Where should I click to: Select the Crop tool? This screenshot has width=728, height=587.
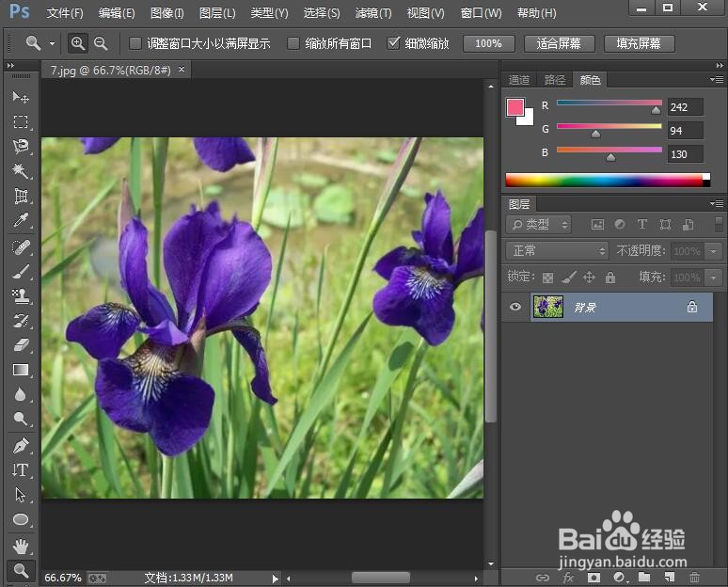point(21,196)
